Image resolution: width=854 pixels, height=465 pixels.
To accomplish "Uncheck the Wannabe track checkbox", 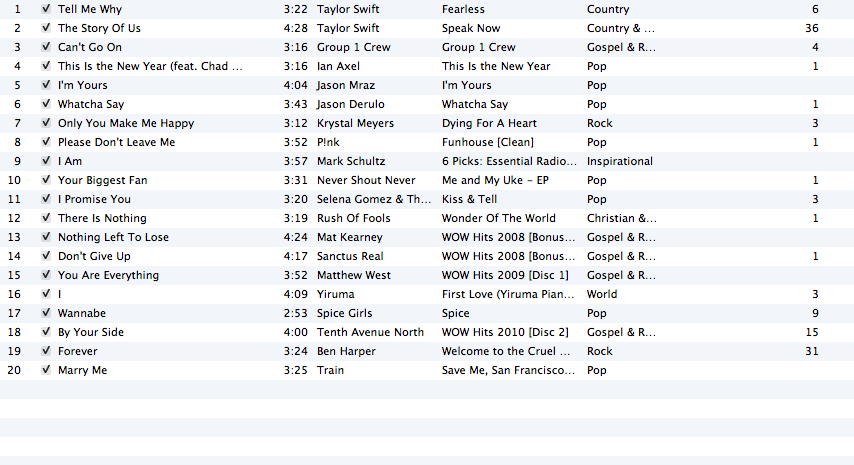I will 46,313.
